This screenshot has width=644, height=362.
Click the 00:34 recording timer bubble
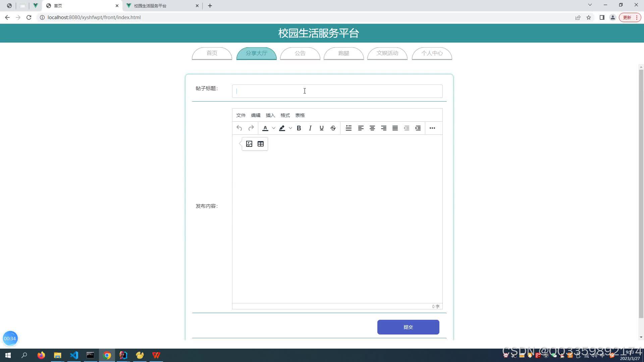pos(10,339)
